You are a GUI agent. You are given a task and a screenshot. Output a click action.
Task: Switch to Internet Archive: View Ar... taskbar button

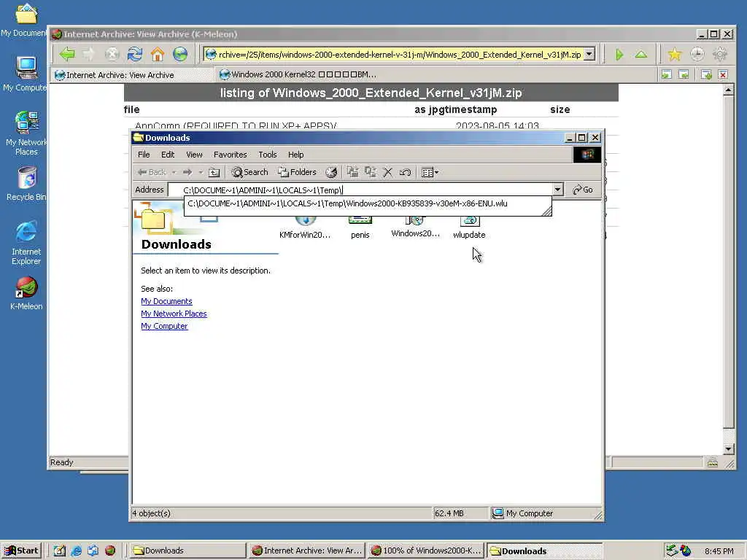306,551
